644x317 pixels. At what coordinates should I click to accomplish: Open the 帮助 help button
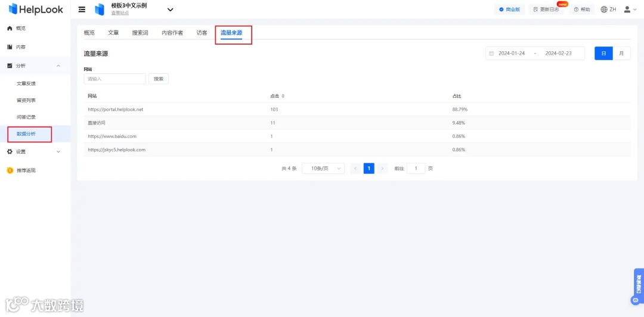coord(582,10)
